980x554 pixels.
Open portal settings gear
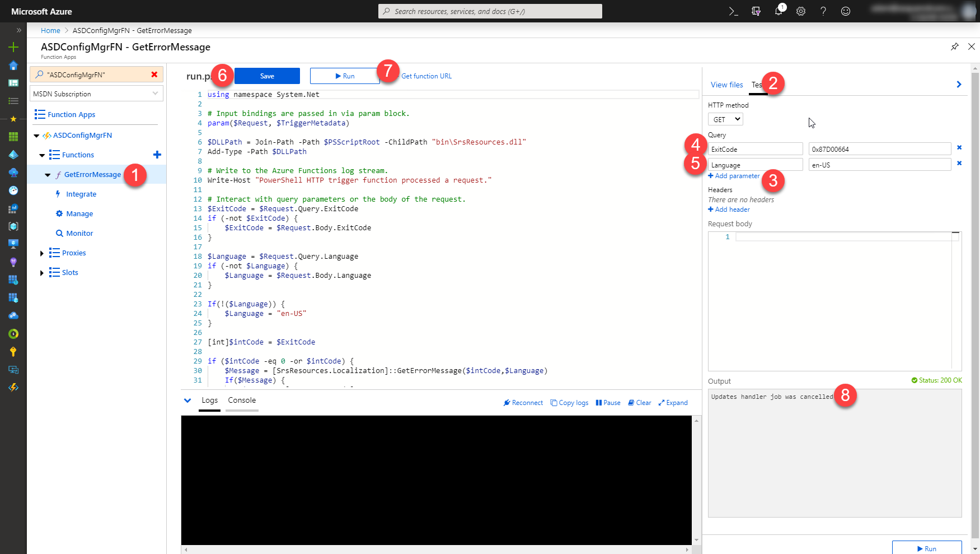801,11
